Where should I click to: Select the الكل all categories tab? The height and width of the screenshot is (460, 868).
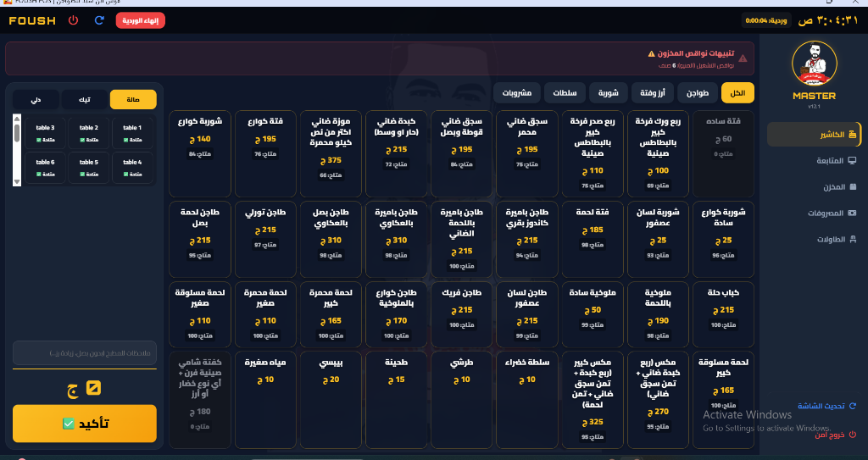click(738, 93)
